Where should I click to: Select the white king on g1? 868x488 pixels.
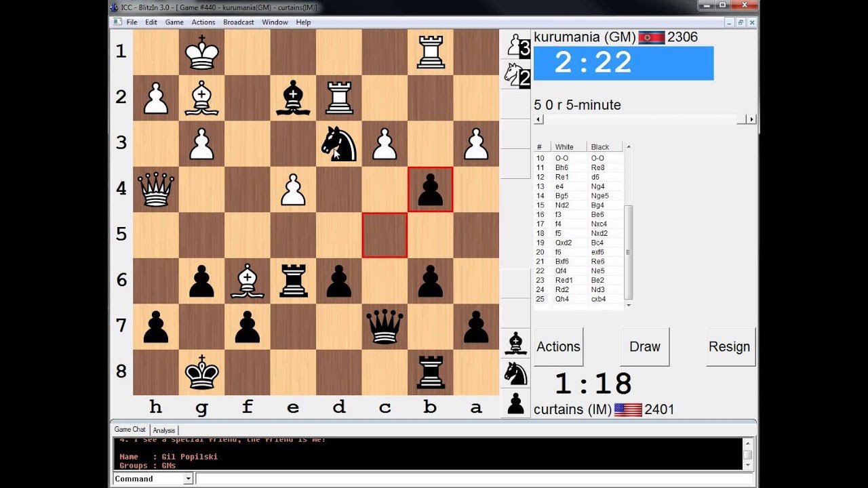point(202,52)
